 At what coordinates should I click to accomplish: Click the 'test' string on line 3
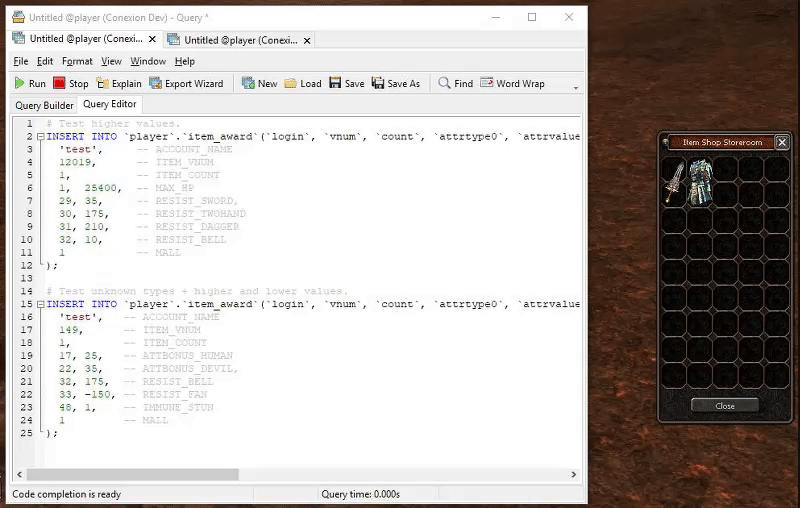coord(81,149)
